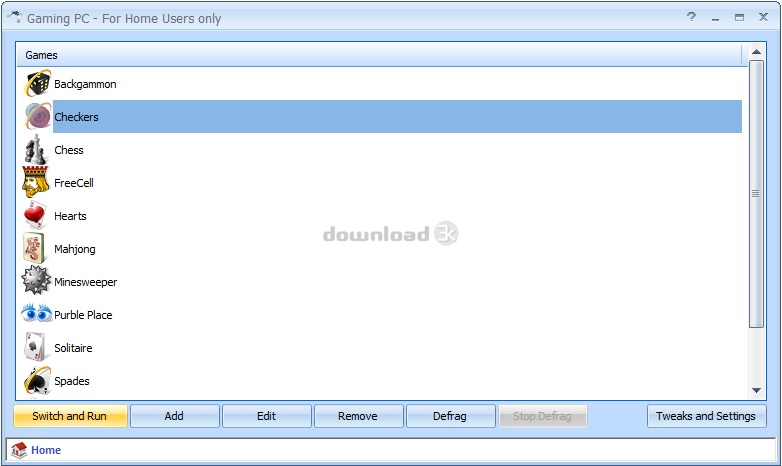Image resolution: width=782 pixels, height=466 pixels.
Task: Click the Solitaire cards icon
Action: (35, 347)
